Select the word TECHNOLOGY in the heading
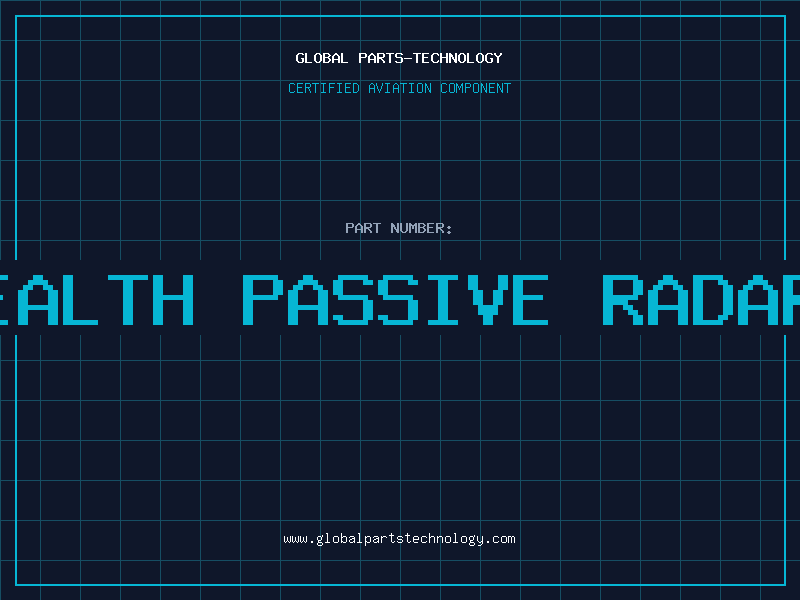The image size is (800, 600). tap(457, 58)
